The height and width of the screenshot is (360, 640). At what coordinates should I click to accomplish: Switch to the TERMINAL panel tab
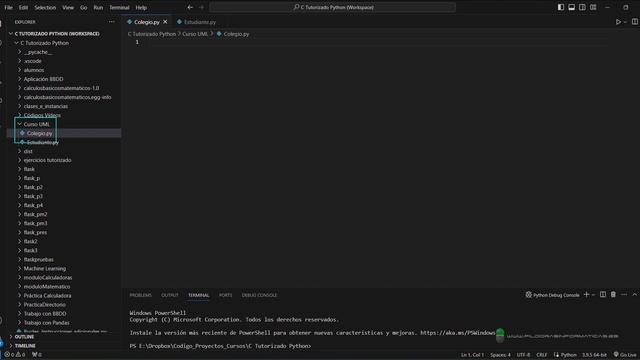click(x=198, y=295)
